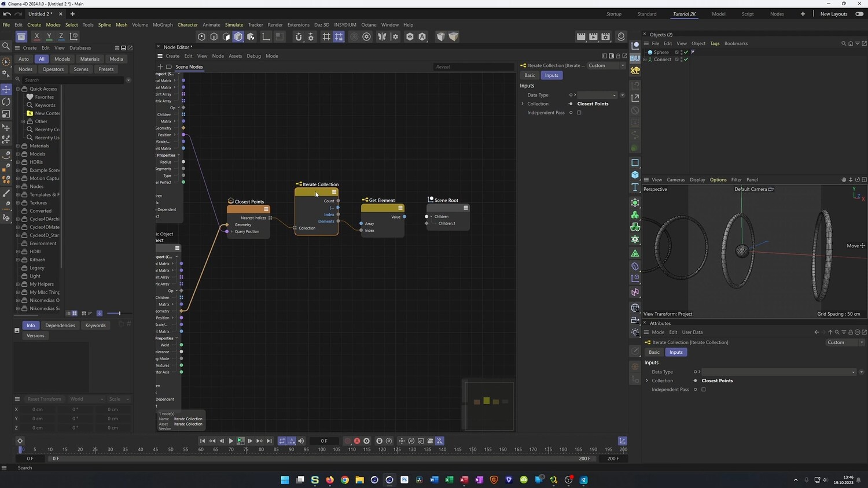Click the autokey icon in timeline
The image size is (868, 488).
coord(357,441)
